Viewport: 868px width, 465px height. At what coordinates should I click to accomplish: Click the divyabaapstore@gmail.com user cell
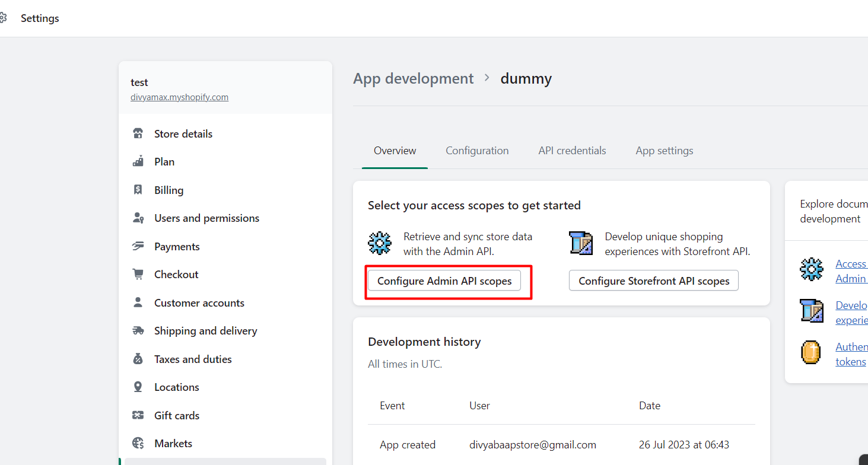pos(533,444)
